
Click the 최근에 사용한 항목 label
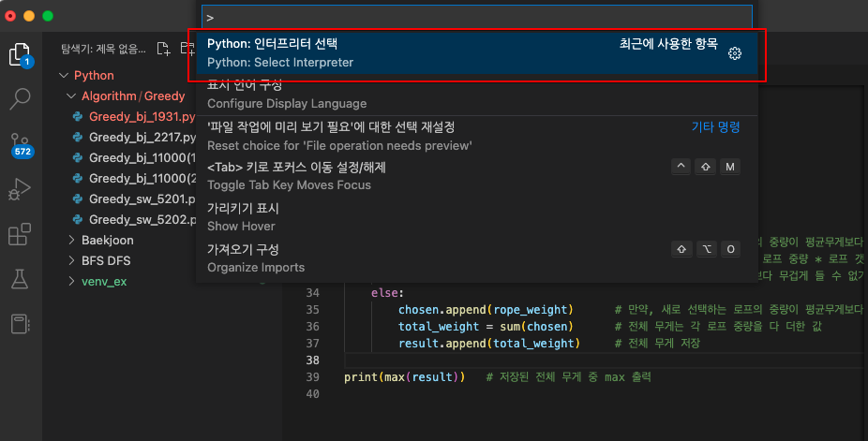668,44
